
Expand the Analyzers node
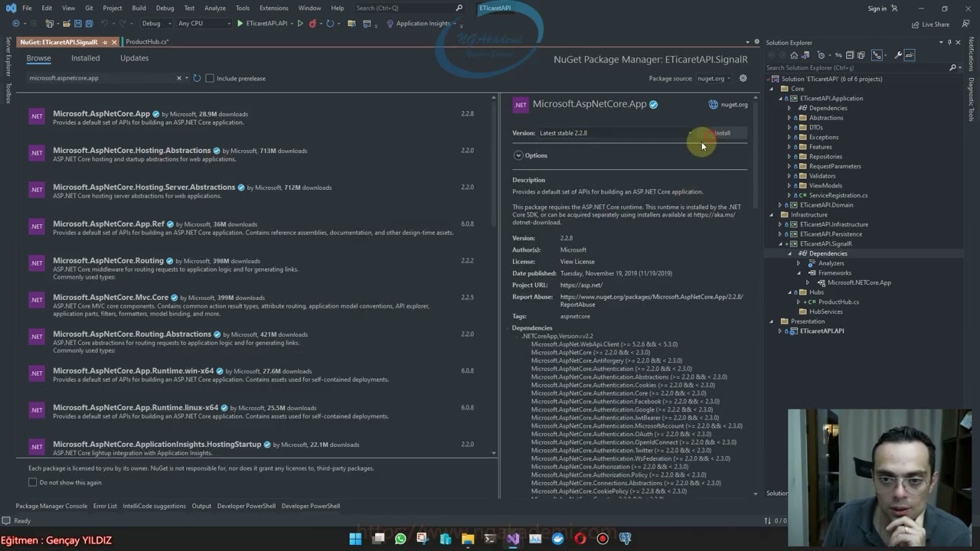coord(799,263)
